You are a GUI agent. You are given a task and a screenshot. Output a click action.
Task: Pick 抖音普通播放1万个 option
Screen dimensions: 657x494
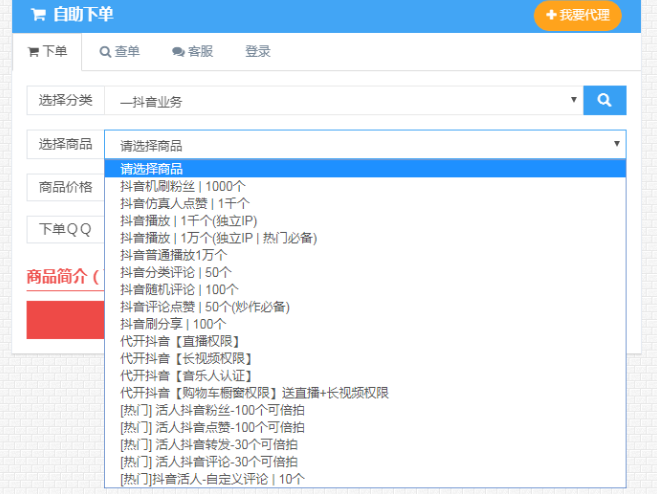(365, 255)
